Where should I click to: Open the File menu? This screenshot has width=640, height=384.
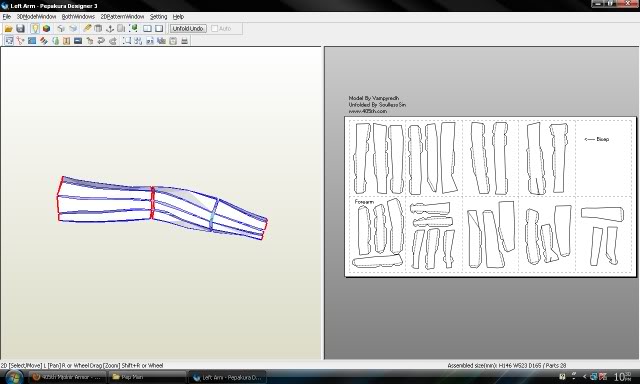[x=7, y=17]
